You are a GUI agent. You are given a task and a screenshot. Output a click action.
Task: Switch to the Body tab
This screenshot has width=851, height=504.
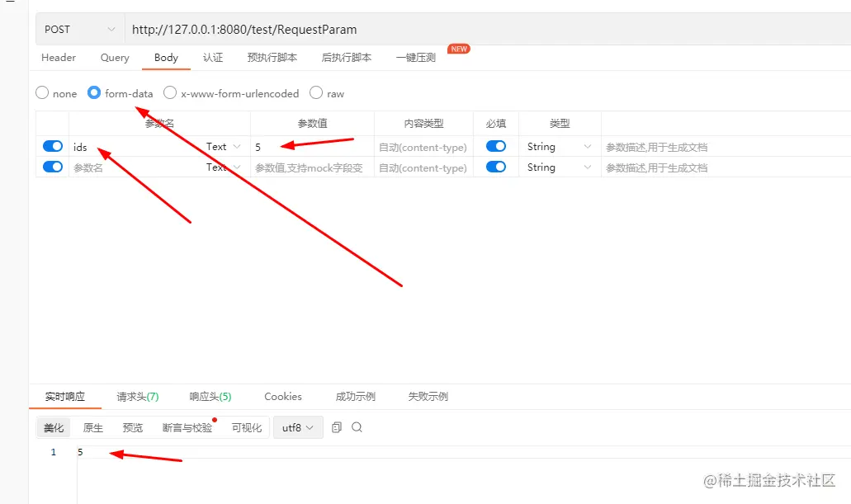[x=166, y=58]
